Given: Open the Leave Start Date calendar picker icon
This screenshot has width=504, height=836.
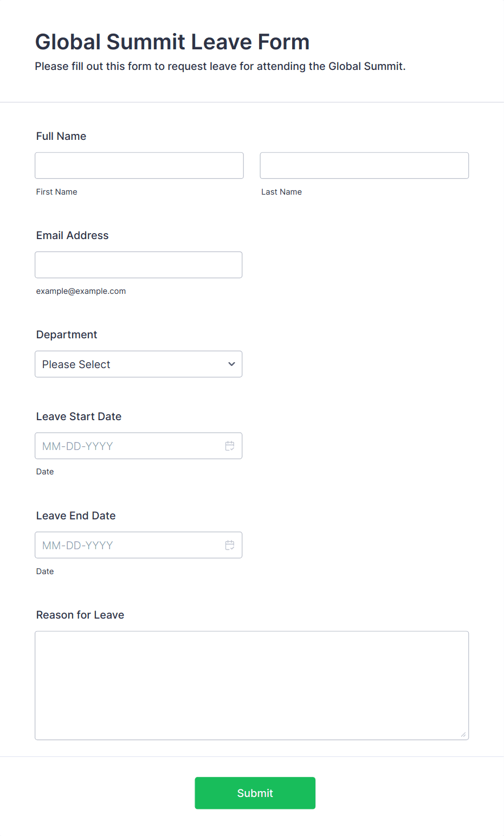Looking at the screenshot, I should pyautogui.click(x=230, y=446).
